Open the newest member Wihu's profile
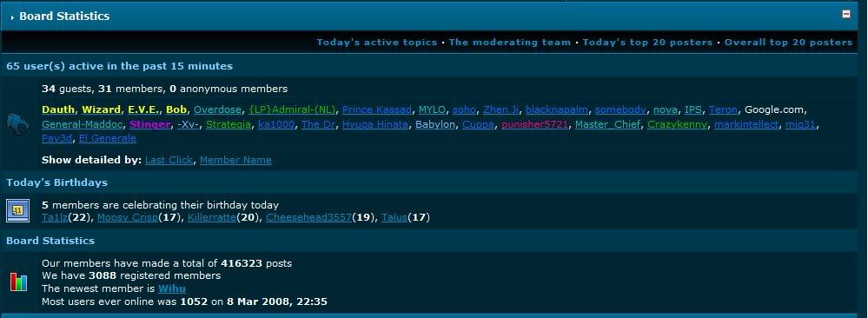The width and height of the screenshot is (868, 318). (x=172, y=288)
